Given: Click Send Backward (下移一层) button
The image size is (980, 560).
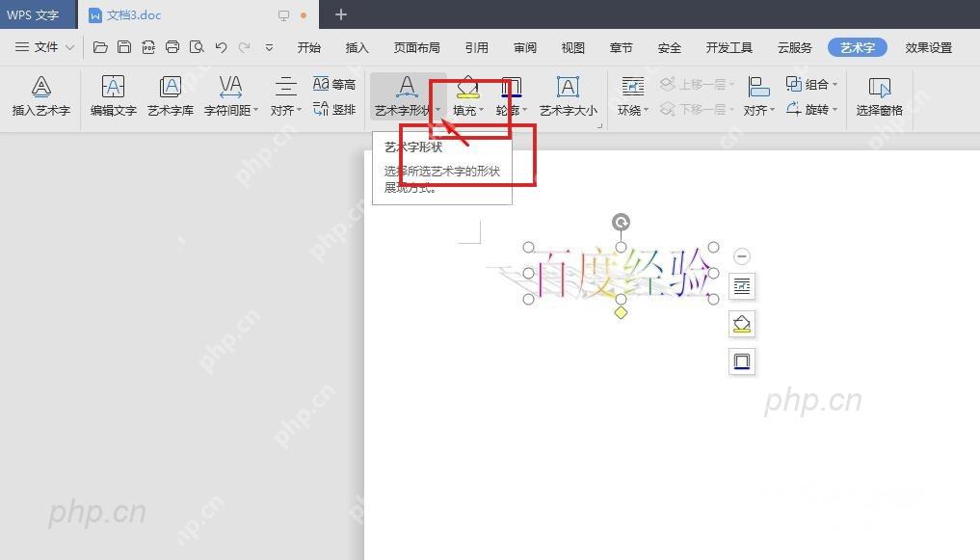Looking at the screenshot, I should pos(697,109).
